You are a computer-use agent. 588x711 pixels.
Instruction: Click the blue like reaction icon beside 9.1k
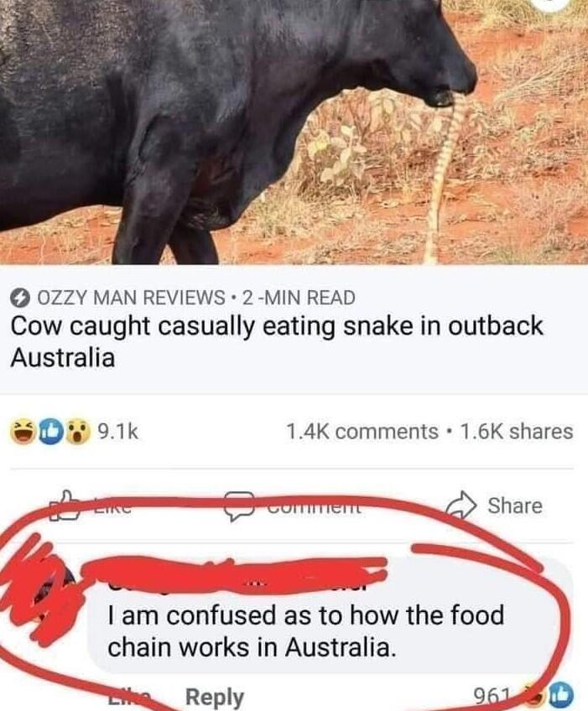[x=49, y=432]
